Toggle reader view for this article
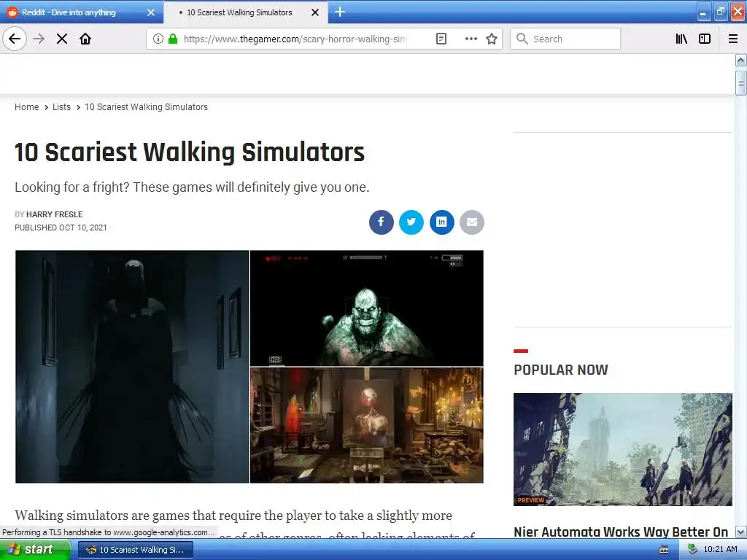Screen dimensions: 747x560 coord(441,39)
